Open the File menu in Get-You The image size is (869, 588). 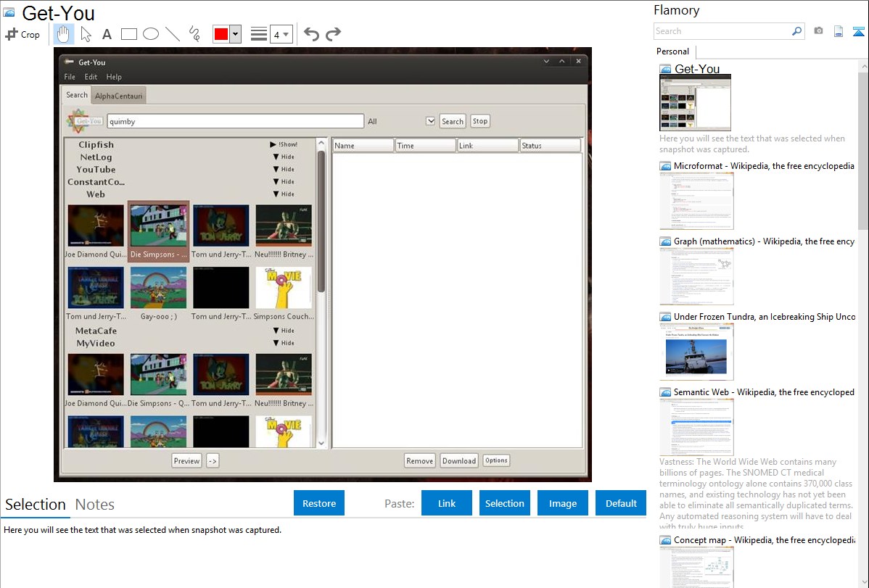pyautogui.click(x=70, y=77)
